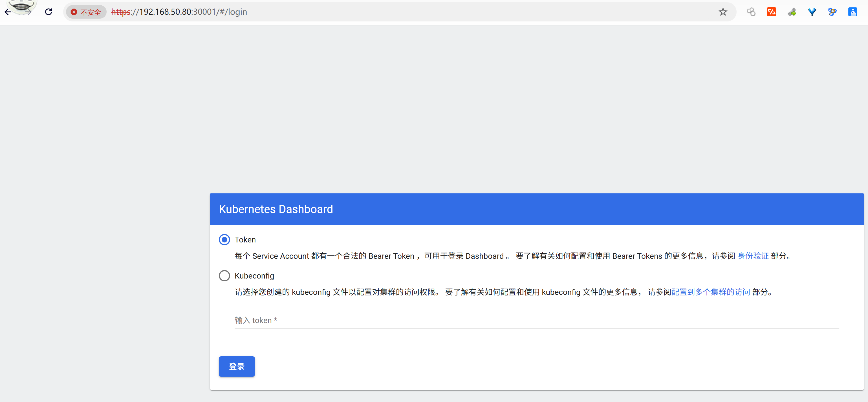868x402 pixels.
Task: Open the blue bird crown extension
Action: click(852, 12)
